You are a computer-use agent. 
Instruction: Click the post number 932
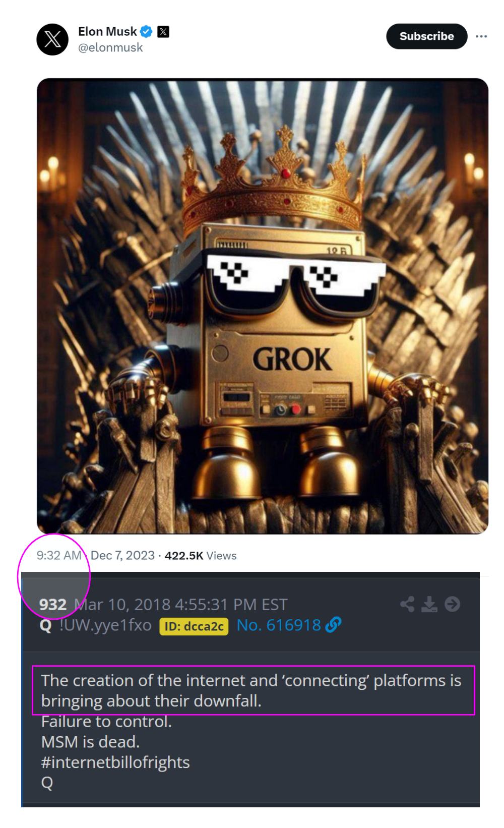(x=53, y=605)
